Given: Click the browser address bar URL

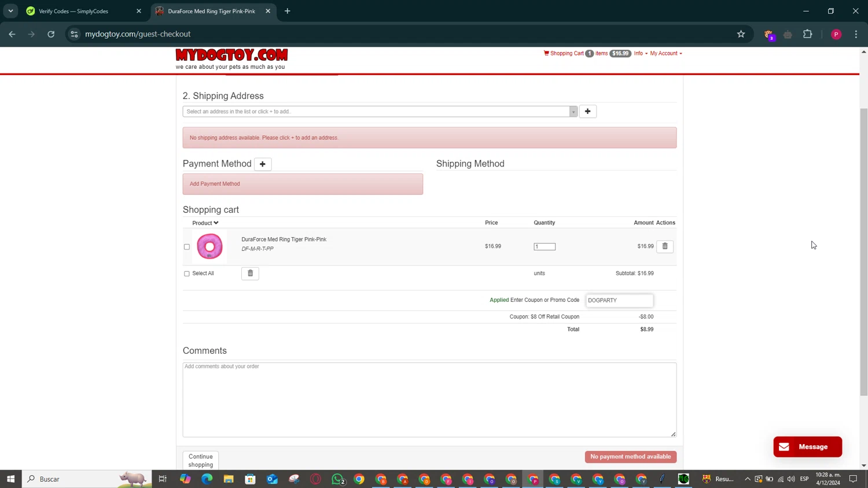Looking at the screenshot, I should [x=138, y=34].
